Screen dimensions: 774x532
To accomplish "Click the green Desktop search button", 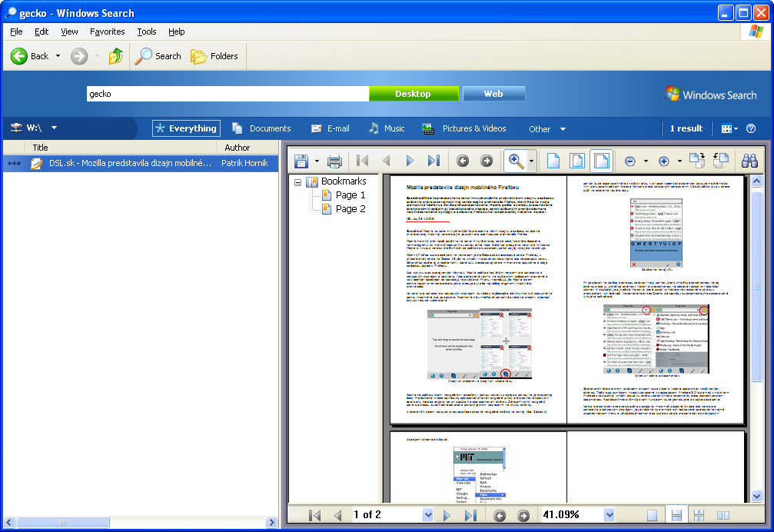I will 414,94.
